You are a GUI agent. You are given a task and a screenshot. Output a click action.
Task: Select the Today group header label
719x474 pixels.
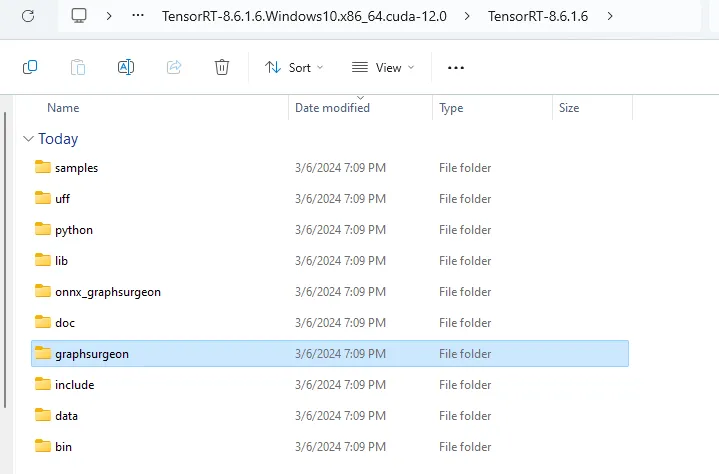pos(58,138)
